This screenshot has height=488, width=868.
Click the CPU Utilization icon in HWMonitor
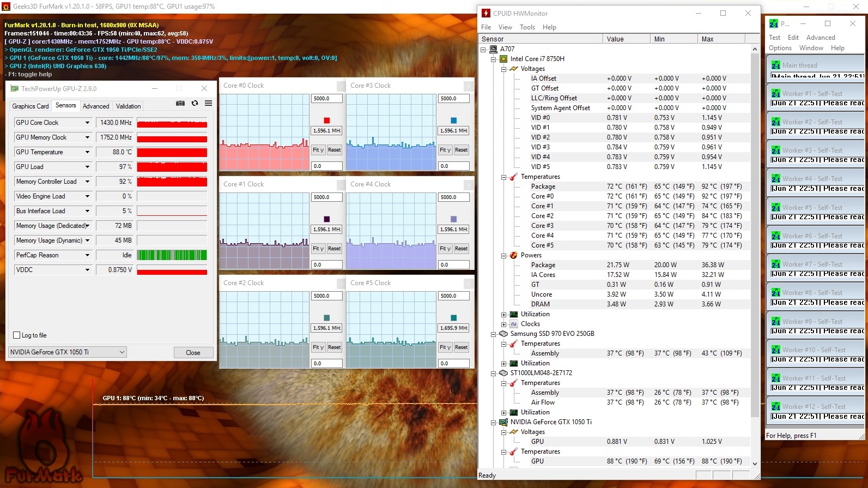(x=513, y=314)
